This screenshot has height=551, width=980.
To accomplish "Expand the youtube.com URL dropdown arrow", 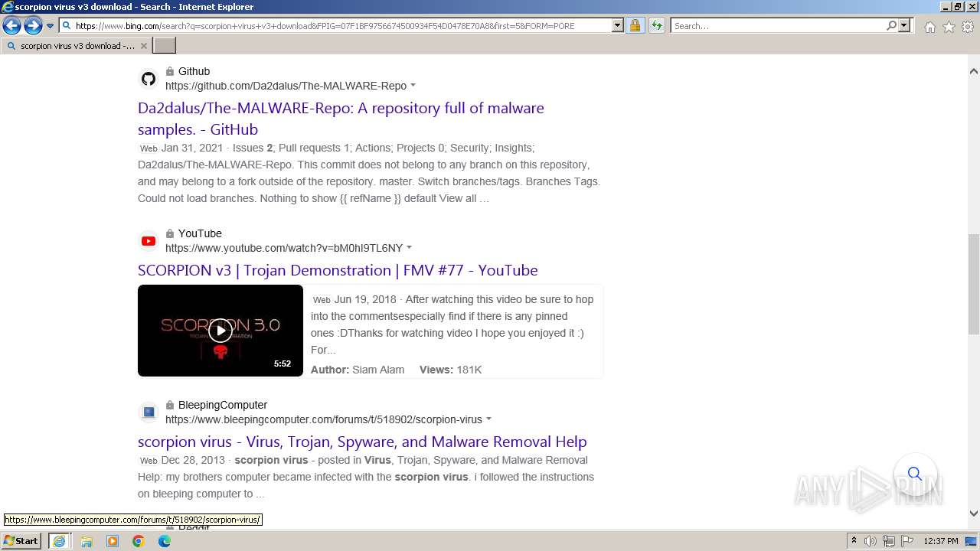I will click(409, 248).
